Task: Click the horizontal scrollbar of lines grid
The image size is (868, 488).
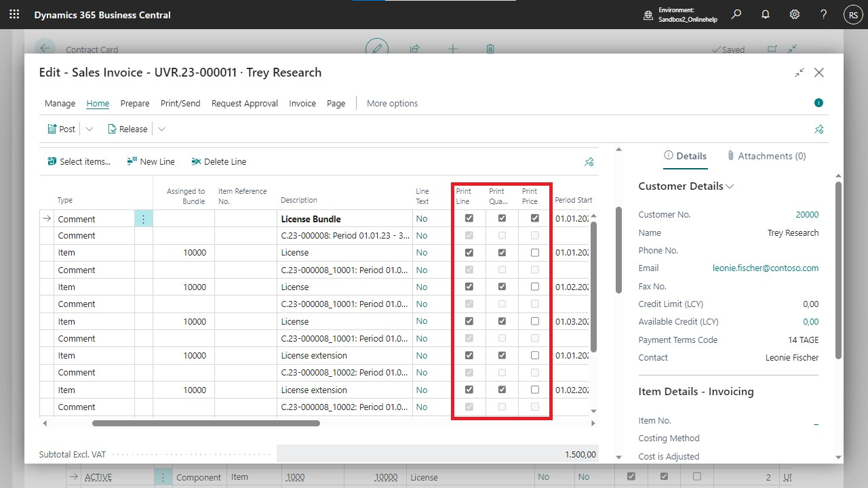Action: coord(205,423)
